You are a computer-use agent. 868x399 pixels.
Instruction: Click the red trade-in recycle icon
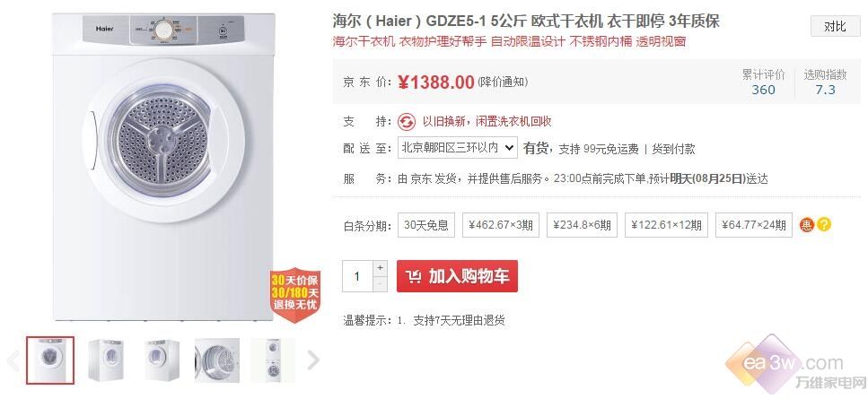pos(407,122)
